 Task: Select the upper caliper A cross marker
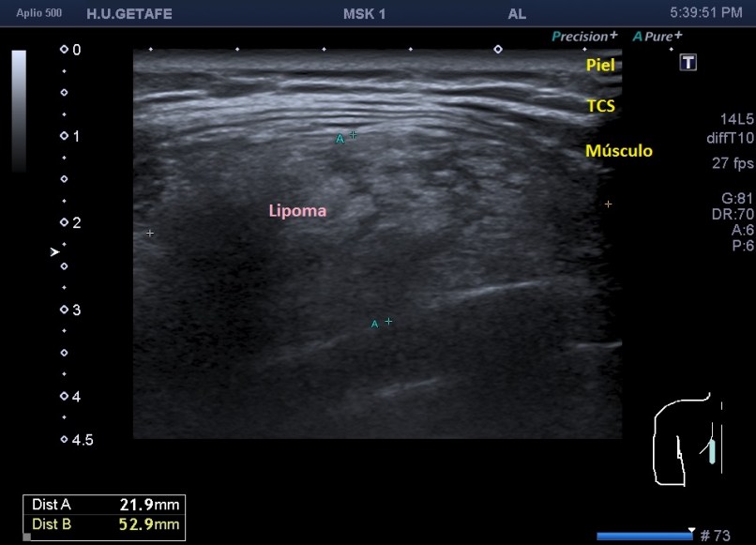(353, 135)
